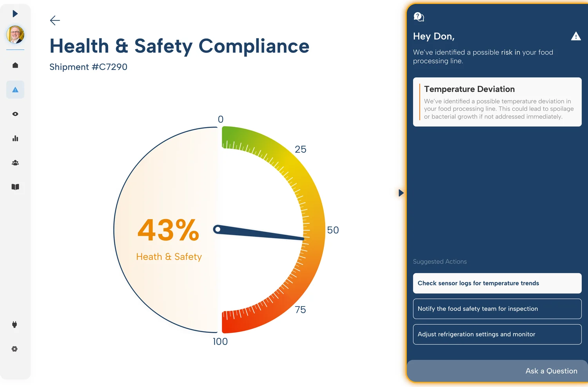
Task: Click the Heath & Safety gauge caption
Action: tap(169, 257)
